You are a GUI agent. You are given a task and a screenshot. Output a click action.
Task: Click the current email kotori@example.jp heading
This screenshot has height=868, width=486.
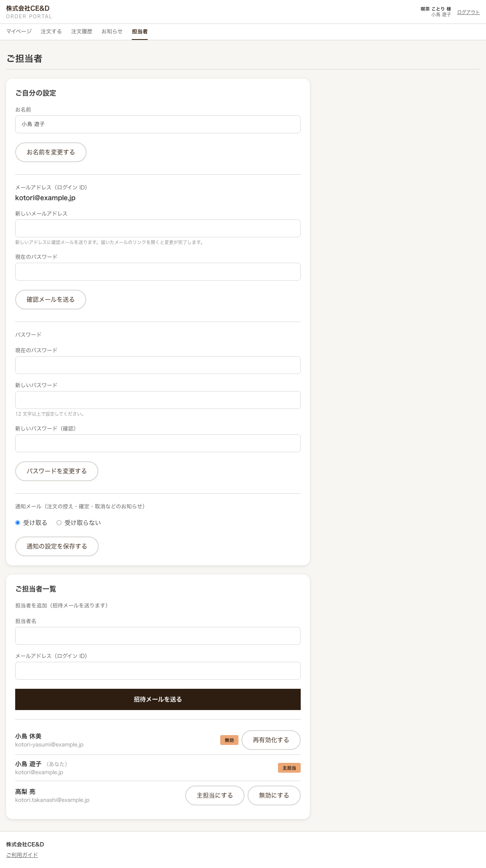click(x=45, y=198)
